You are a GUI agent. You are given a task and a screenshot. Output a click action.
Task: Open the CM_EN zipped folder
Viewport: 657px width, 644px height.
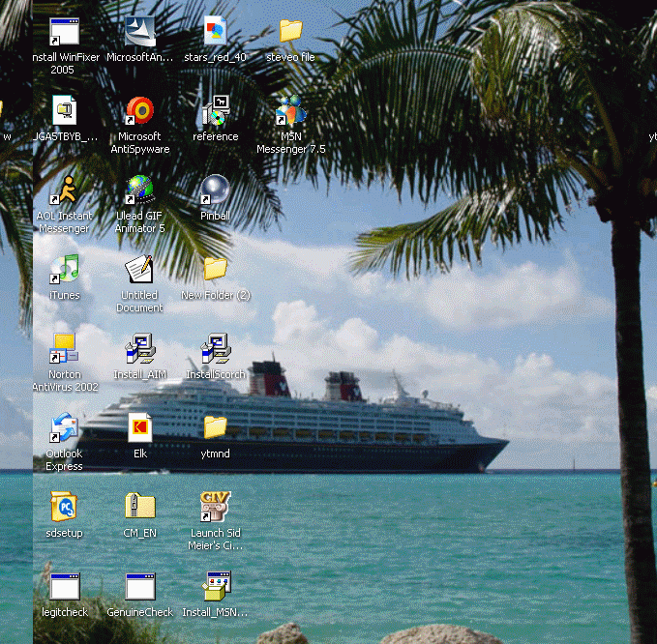[x=140, y=507]
